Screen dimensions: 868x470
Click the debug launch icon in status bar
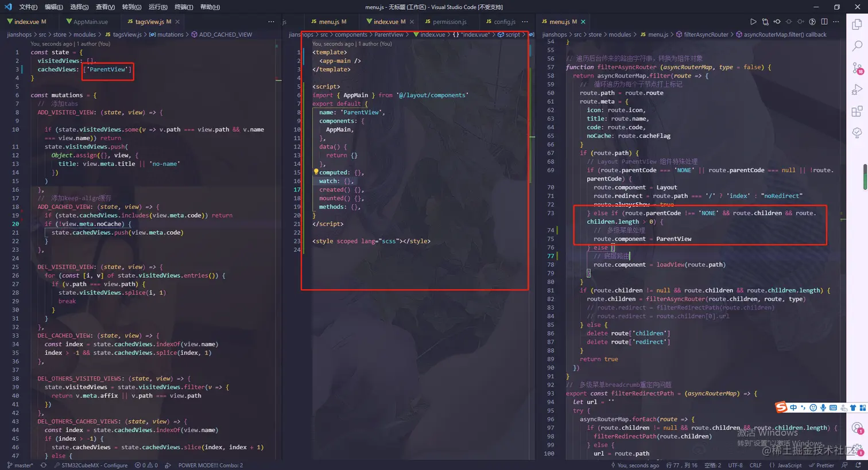coord(168,465)
